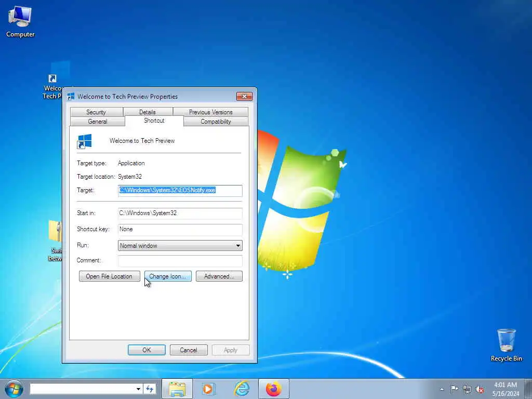Switch to the Security tab
This screenshot has width=532, height=399.
click(x=96, y=112)
